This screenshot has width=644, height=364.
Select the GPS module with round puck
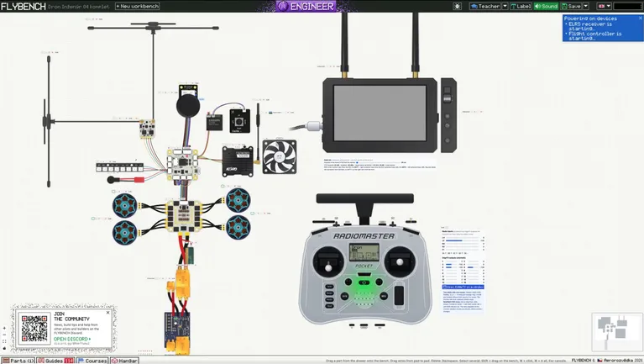(188, 102)
